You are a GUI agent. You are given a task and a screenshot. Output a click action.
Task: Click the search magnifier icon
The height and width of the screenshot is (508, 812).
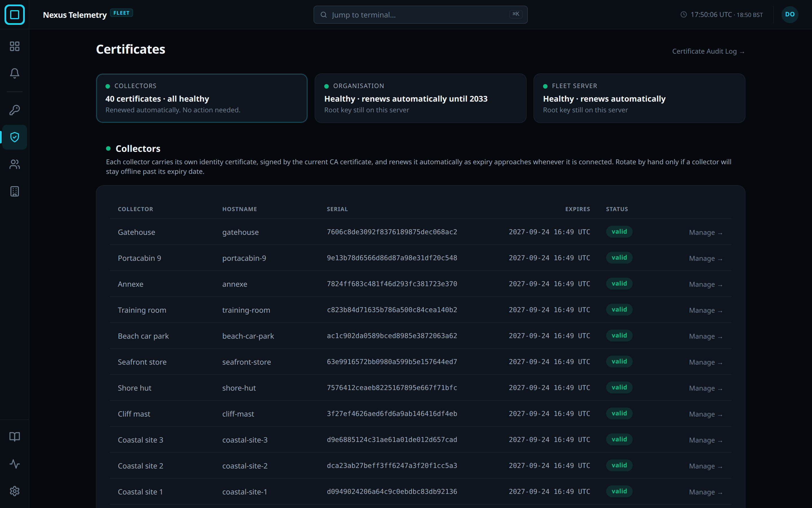[323, 15]
